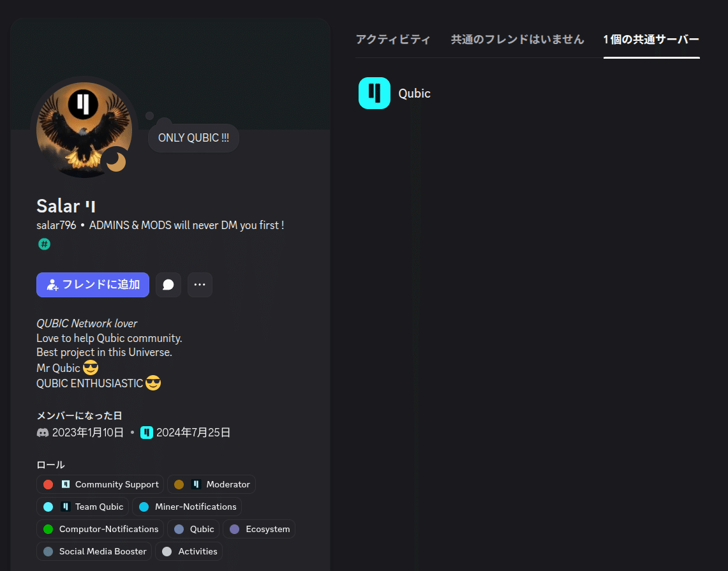
Task: Remove the Moderator role
Action: point(211,484)
